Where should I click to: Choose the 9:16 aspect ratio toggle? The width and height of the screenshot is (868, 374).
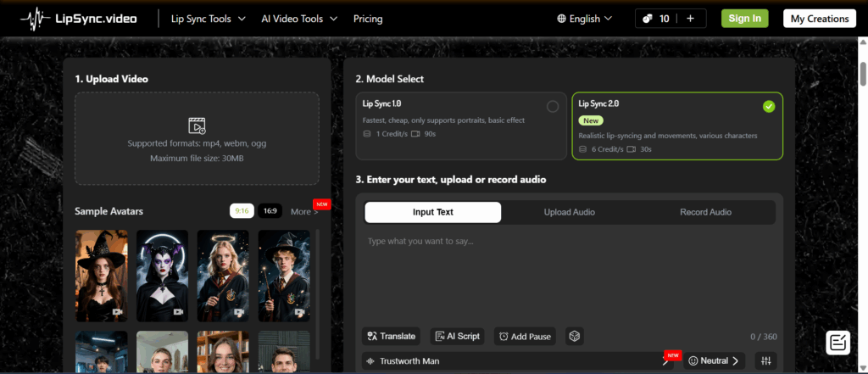[x=242, y=211]
